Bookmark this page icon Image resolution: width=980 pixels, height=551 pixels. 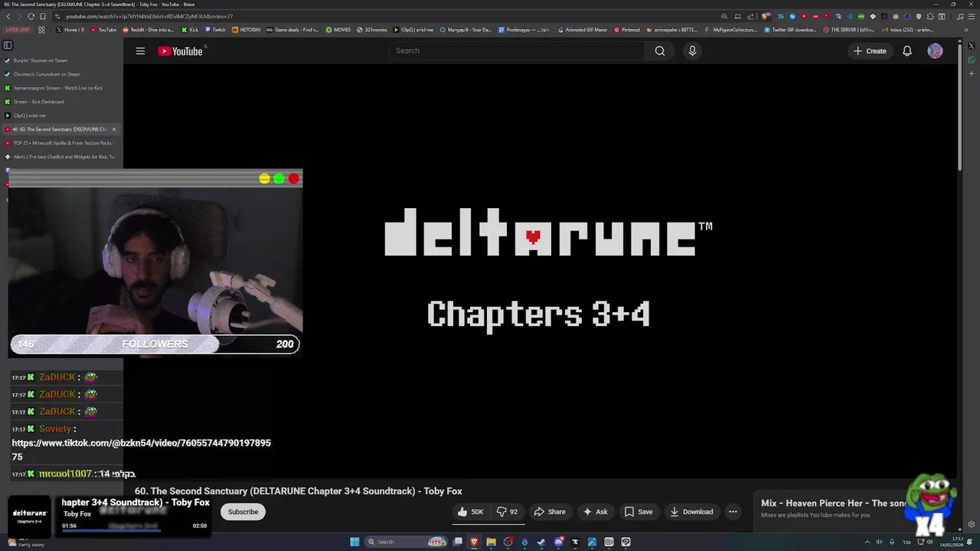pos(43,16)
